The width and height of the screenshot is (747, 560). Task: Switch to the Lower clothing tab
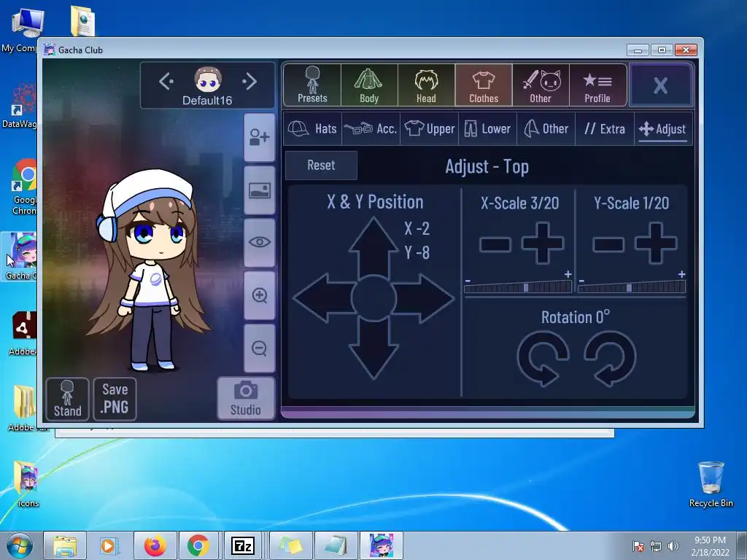tap(488, 128)
